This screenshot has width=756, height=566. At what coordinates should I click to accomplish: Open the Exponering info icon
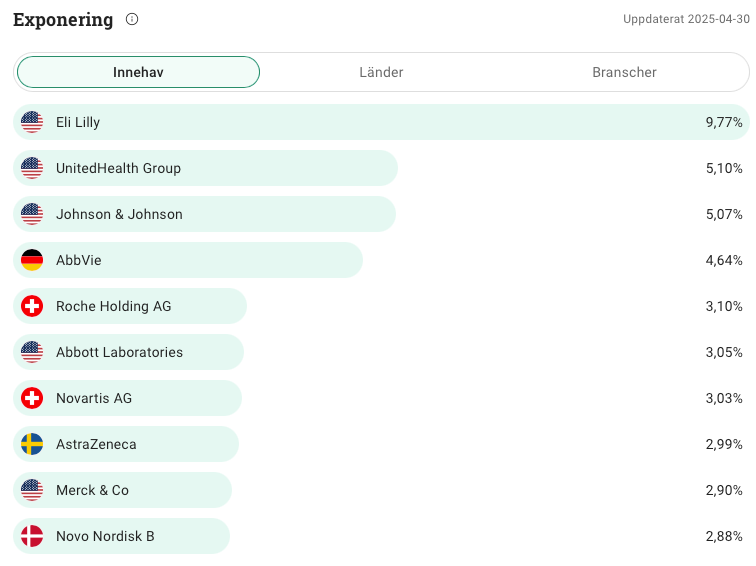tap(132, 19)
